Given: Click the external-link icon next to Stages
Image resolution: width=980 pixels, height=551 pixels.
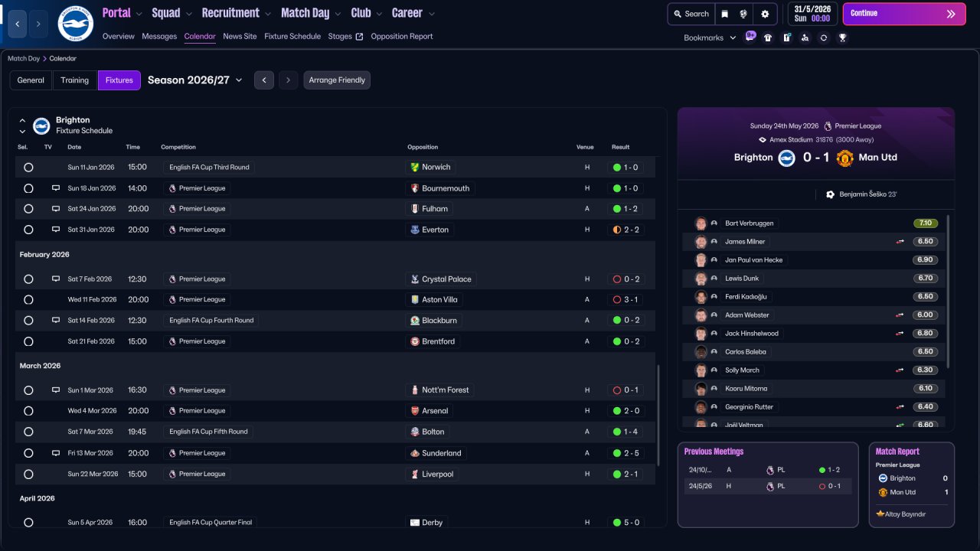Looking at the screenshot, I should [359, 37].
